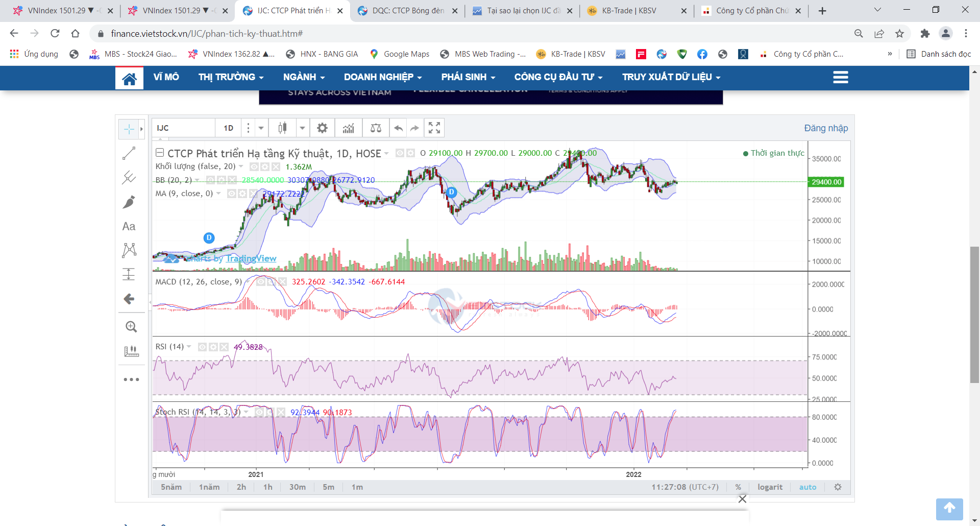Click the Đăng nhập login link
Viewport: 980px width, 526px height.
[x=826, y=128]
